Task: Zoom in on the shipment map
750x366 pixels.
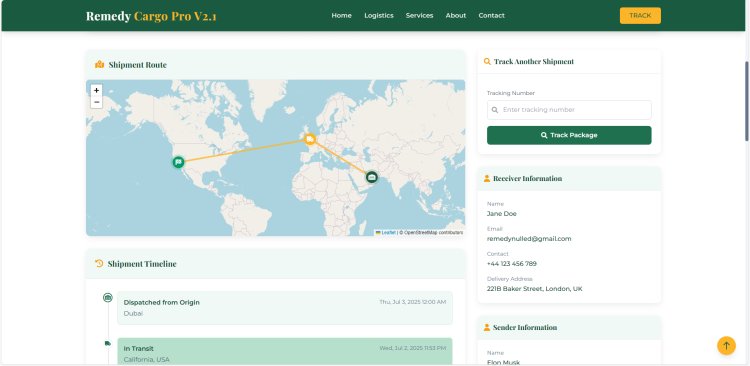Action: tap(96, 90)
